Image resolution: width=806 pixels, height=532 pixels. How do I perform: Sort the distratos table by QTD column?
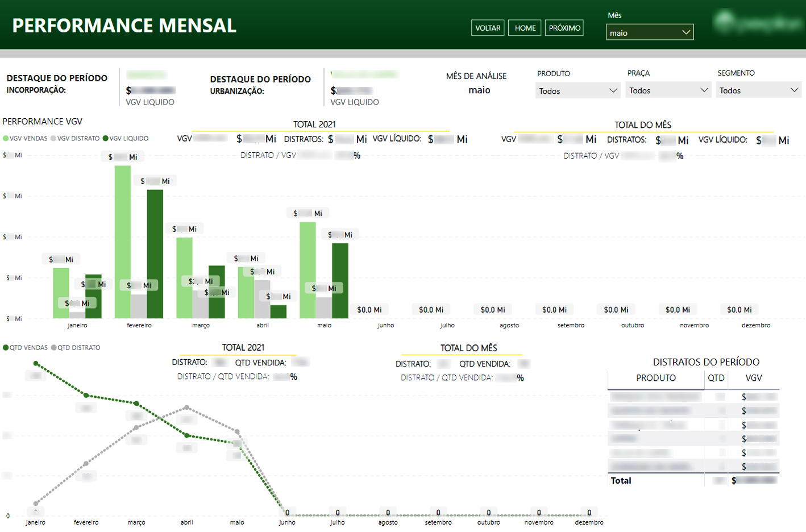(716, 378)
